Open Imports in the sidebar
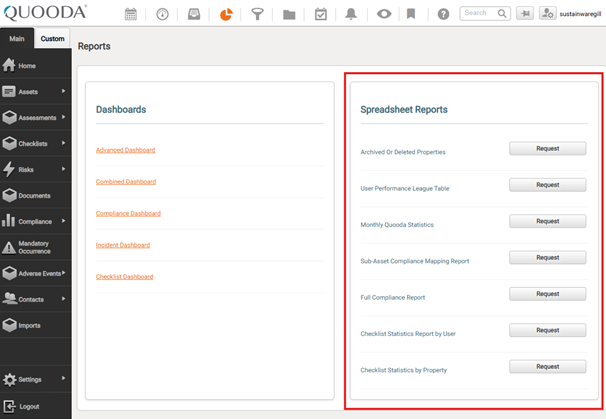Image resolution: width=606 pixels, height=419 pixels. click(36, 325)
